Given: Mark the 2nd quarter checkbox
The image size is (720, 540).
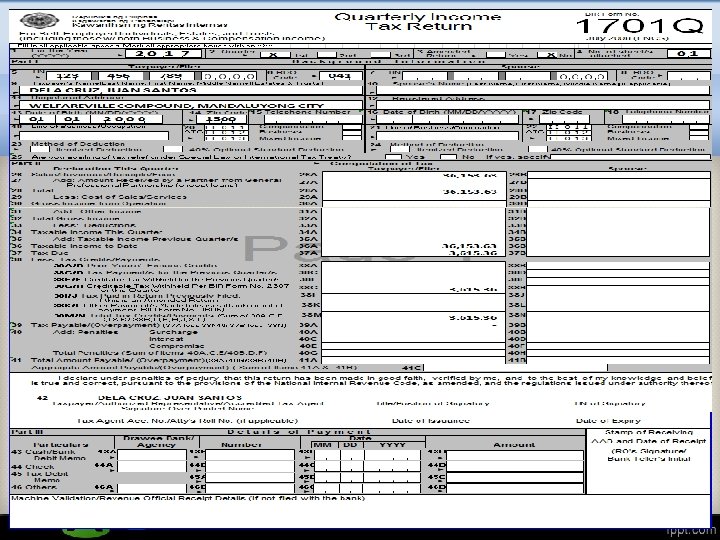Looking at the screenshot, I should point(327,54).
